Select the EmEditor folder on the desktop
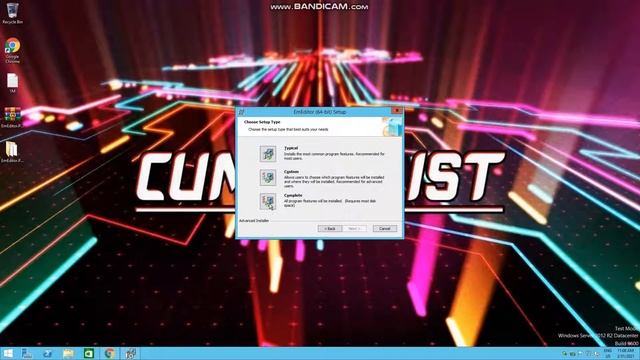Screen dimensions: 640x360 tap(12, 152)
